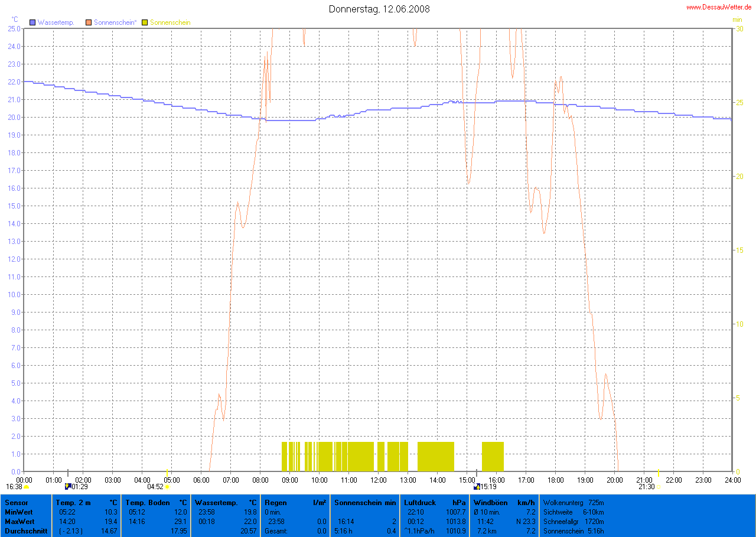Screen dimensions: 756x537
Task: Click the sunrise icon next to 04:52
Action: pyautogui.click(x=167, y=487)
